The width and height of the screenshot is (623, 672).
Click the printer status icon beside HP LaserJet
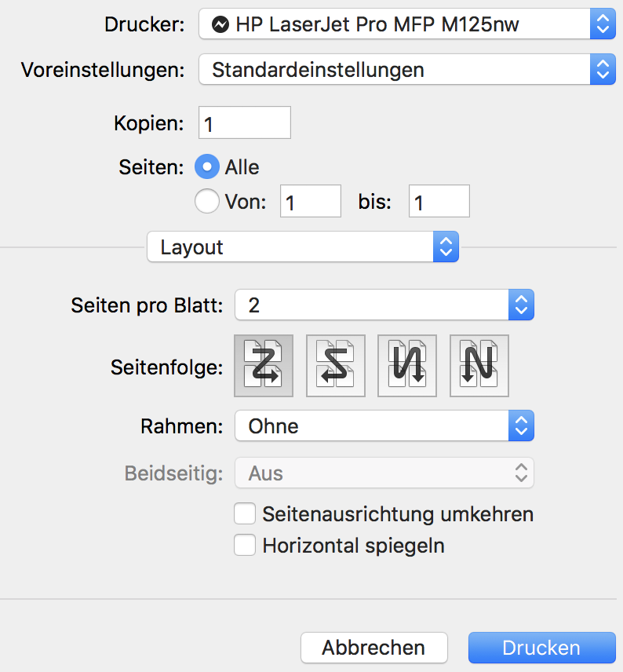[x=220, y=25]
